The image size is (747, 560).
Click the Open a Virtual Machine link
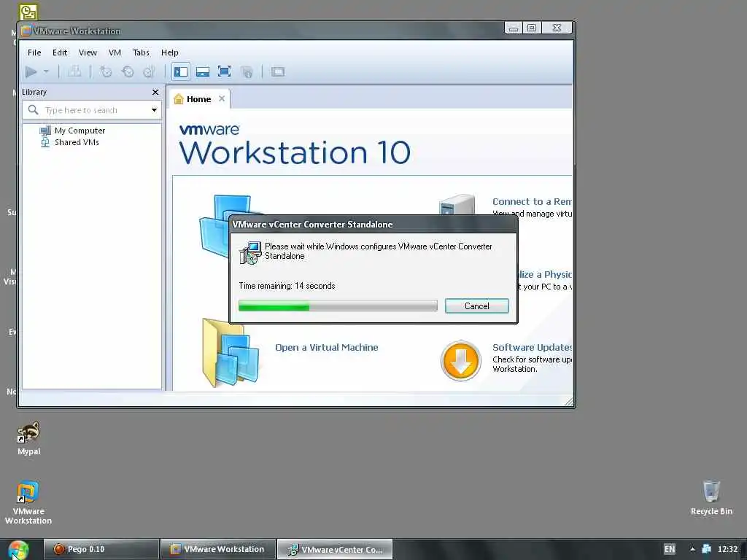(327, 347)
